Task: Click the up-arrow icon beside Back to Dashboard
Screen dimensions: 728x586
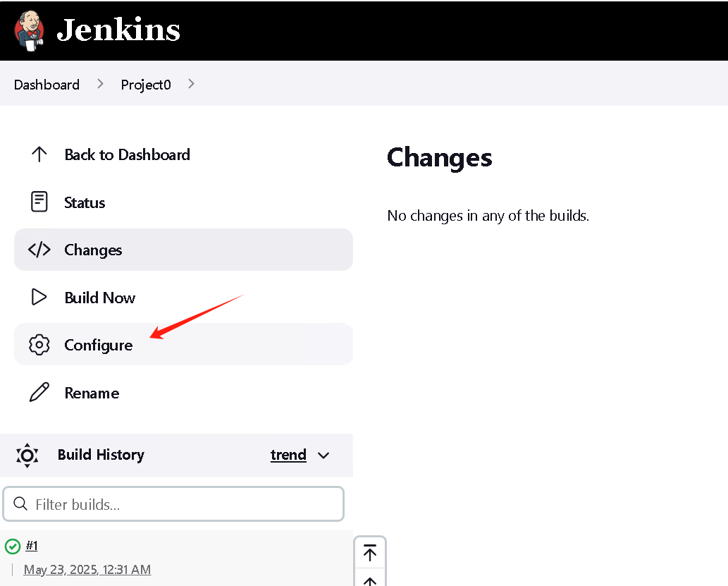Action: pyautogui.click(x=39, y=154)
